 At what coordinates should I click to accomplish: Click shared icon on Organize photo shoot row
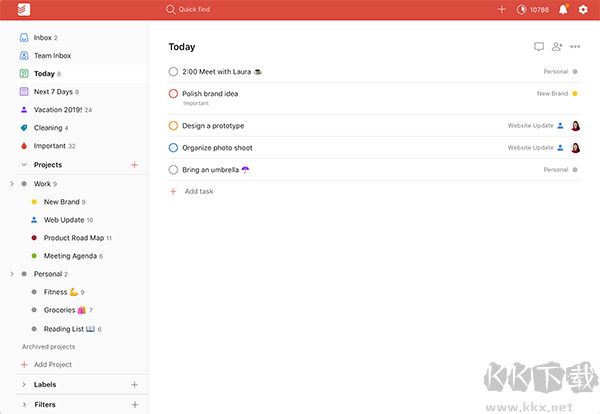(560, 148)
